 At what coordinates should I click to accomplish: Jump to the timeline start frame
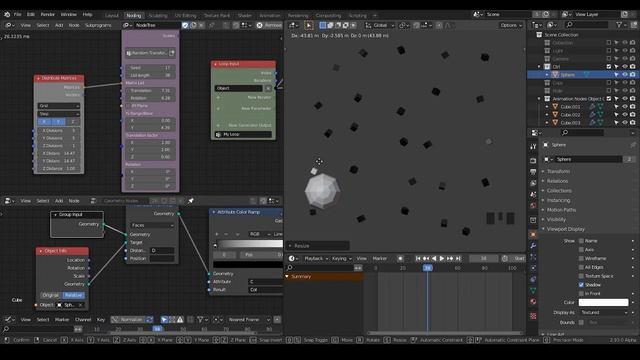tap(418, 258)
